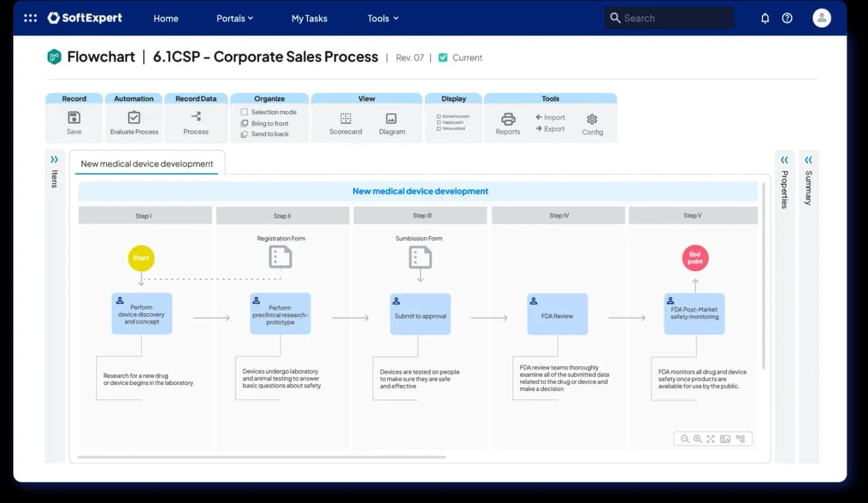The width and height of the screenshot is (868, 503).
Task: Click the hierarchy layout icon in canvas toolbar
Action: click(740, 439)
